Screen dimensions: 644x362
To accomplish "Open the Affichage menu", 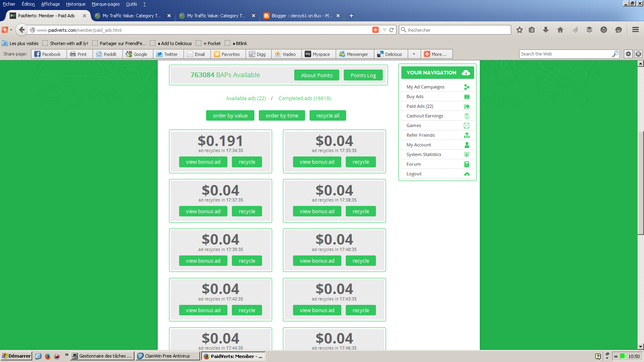I will coord(50,4).
